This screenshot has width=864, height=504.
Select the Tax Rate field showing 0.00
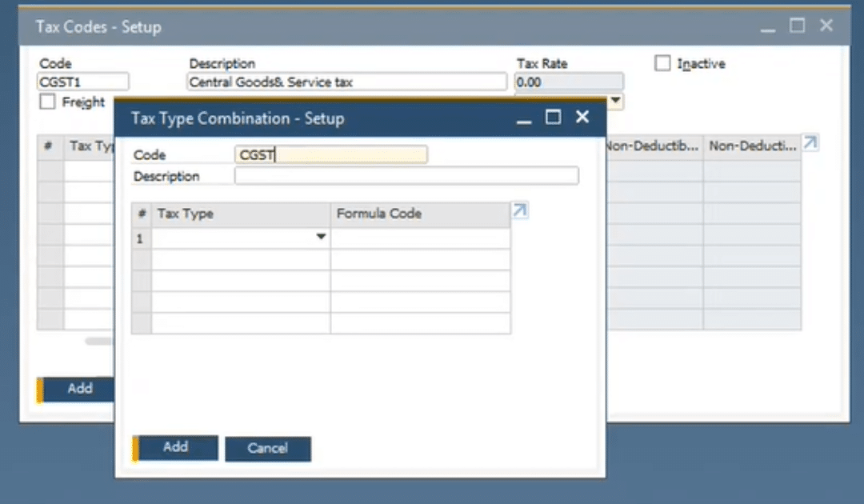[569, 81]
